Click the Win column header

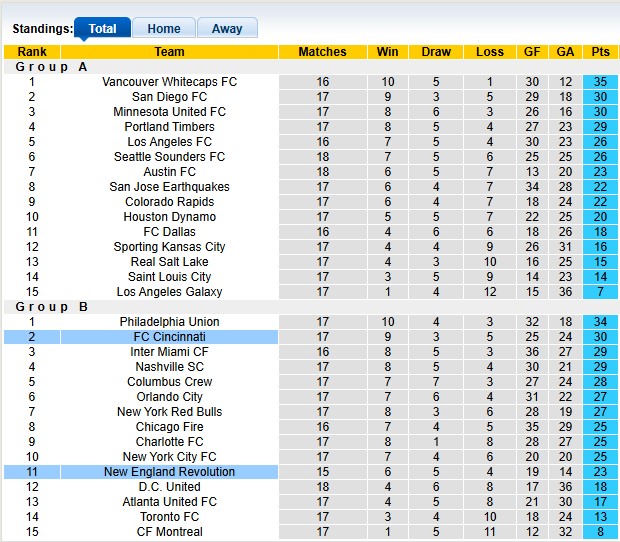tap(387, 52)
